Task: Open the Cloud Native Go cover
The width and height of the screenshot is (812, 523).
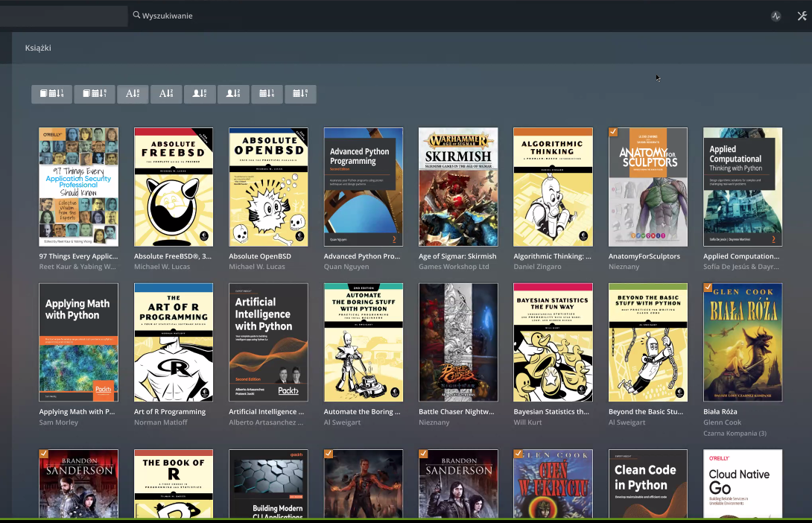Action: [743, 484]
